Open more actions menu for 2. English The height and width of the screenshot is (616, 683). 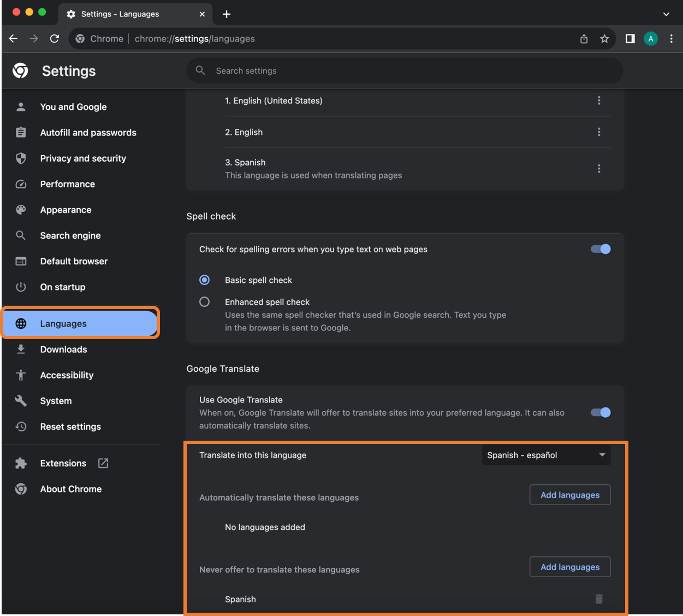599,132
